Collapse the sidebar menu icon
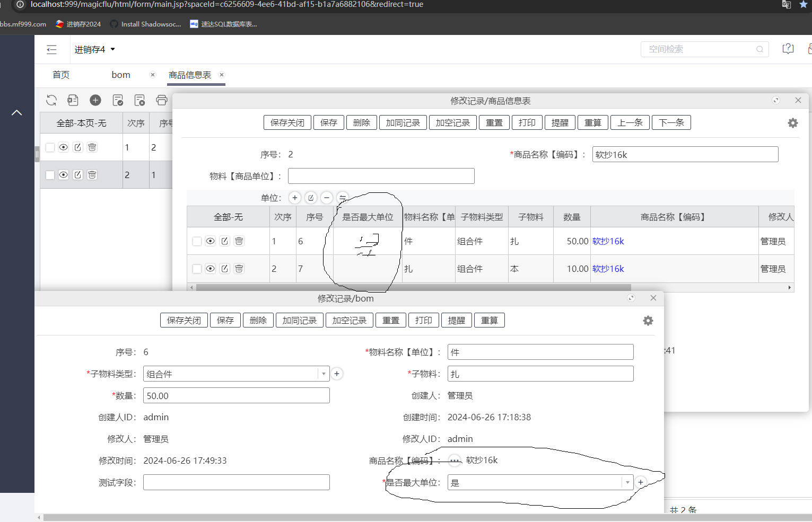 (x=51, y=50)
